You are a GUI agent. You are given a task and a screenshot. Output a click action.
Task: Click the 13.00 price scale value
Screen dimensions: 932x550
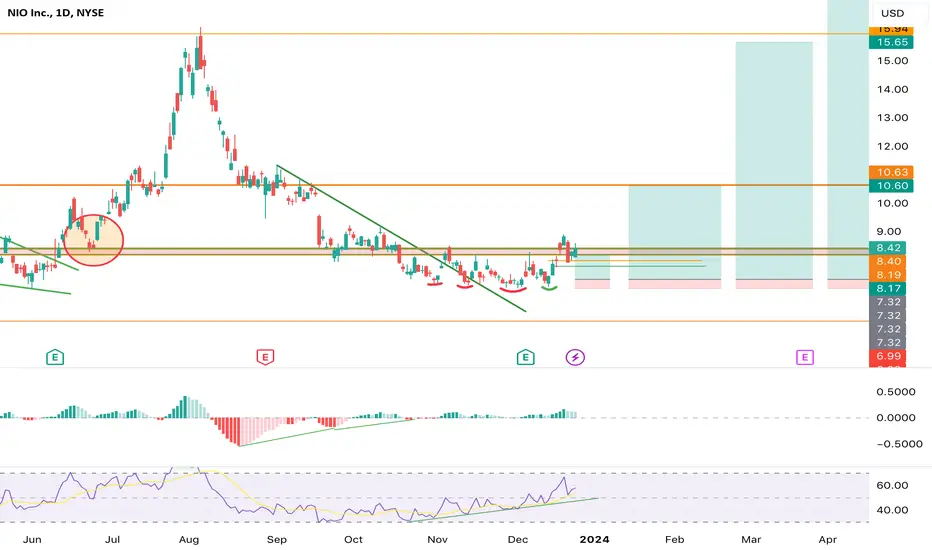coord(892,118)
